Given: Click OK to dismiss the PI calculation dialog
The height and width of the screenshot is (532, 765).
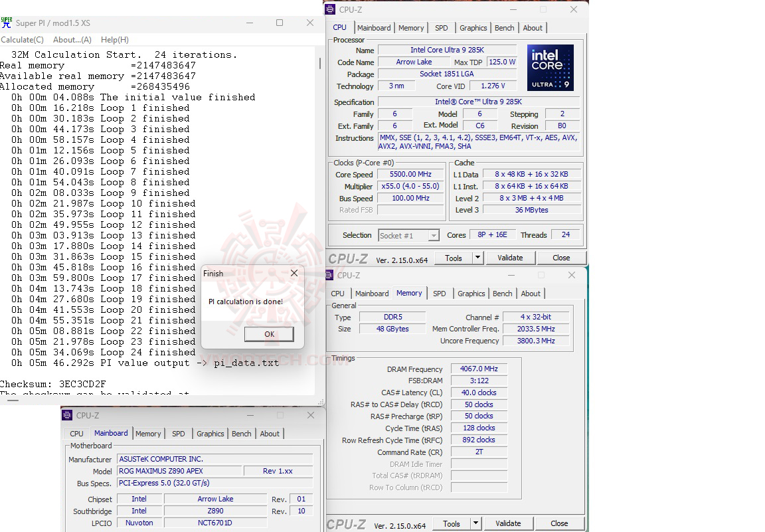Looking at the screenshot, I should [x=269, y=334].
